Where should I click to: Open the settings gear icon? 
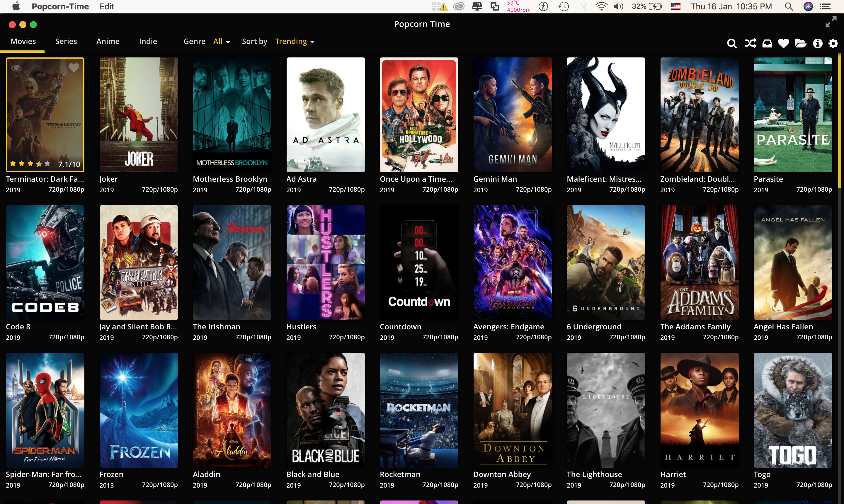[x=833, y=43]
